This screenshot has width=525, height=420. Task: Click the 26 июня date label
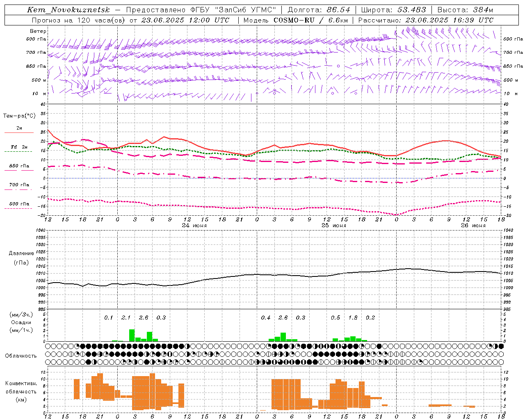473,226
